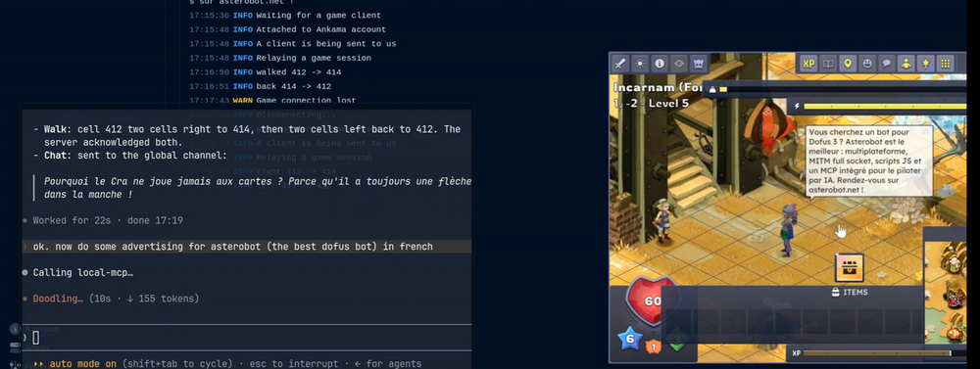Open the chat bubble icon
The height and width of the screenshot is (369, 980).
click(x=886, y=63)
